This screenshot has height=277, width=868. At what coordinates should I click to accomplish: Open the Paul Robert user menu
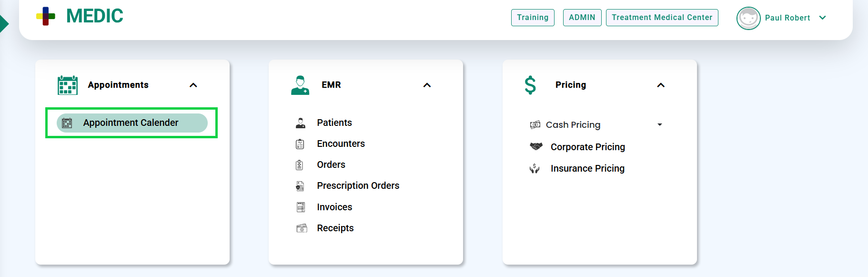tap(822, 18)
